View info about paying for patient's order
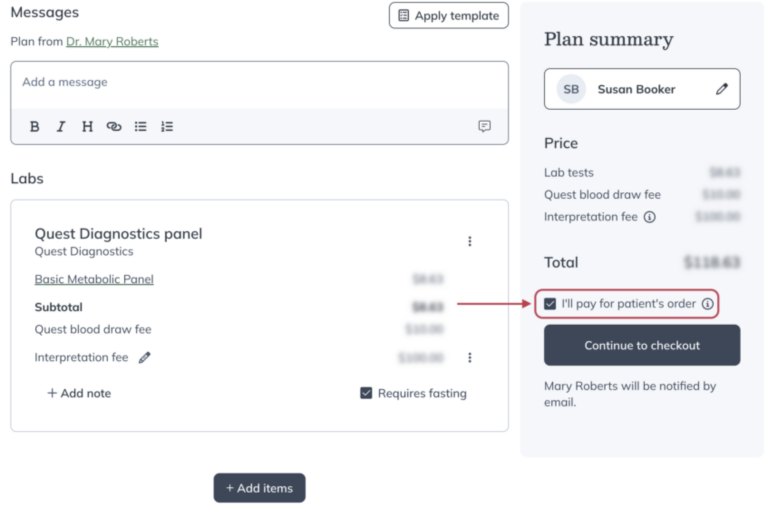The image size is (768, 518). click(708, 303)
